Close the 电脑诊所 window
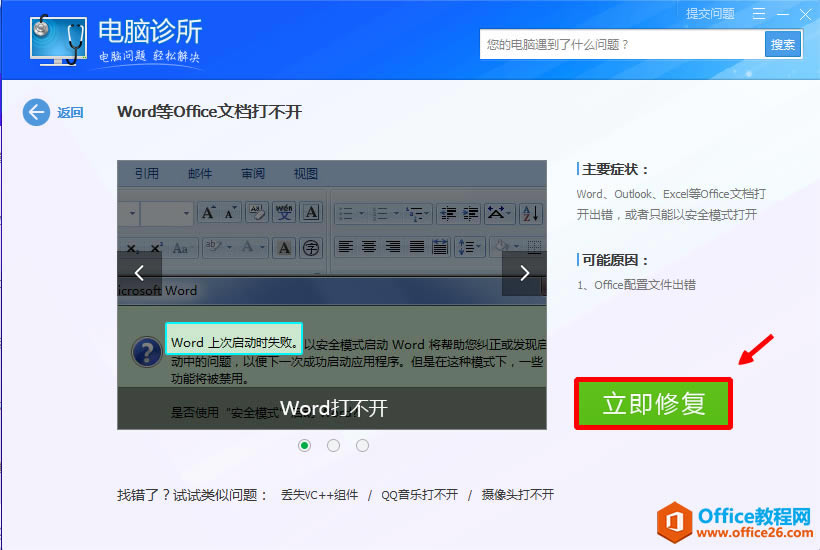 pos(805,14)
